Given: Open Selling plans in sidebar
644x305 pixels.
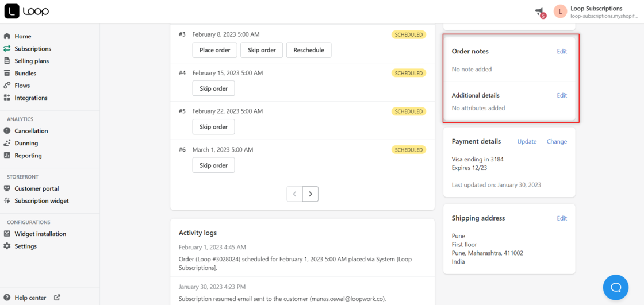Looking at the screenshot, I should tap(32, 61).
